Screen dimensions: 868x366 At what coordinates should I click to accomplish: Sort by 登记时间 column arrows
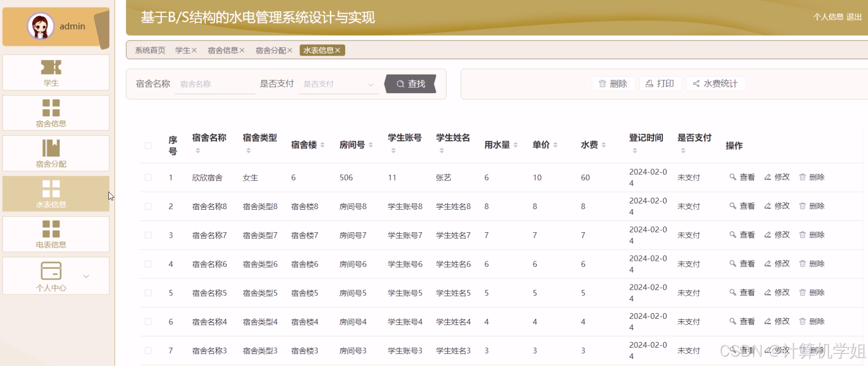tap(635, 151)
